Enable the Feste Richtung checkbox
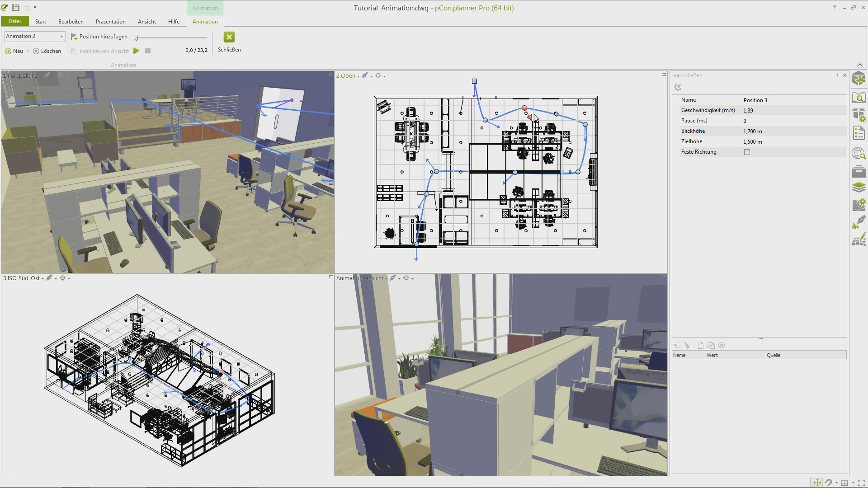This screenshot has width=868, height=488. [x=747, y=152]
